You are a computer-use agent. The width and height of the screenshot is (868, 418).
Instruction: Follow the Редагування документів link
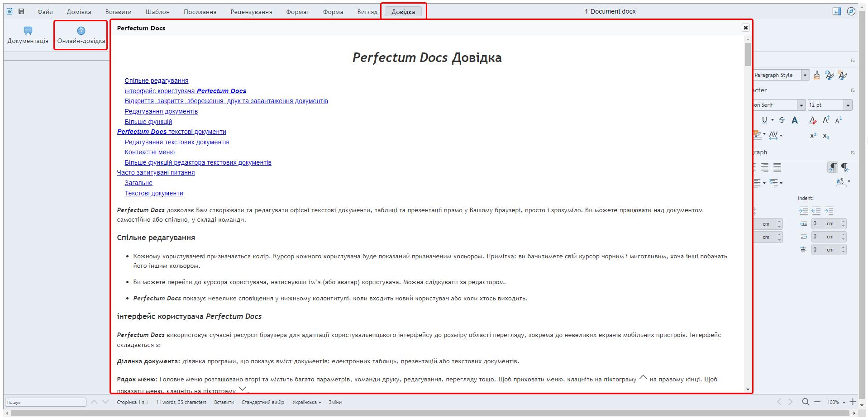coord(161,111)
